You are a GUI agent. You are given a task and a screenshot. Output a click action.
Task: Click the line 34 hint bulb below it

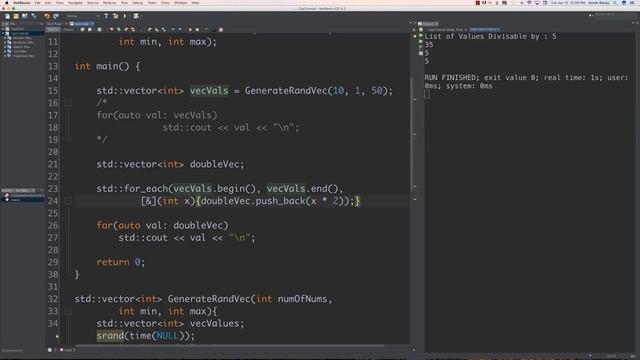tap(57, 336)
